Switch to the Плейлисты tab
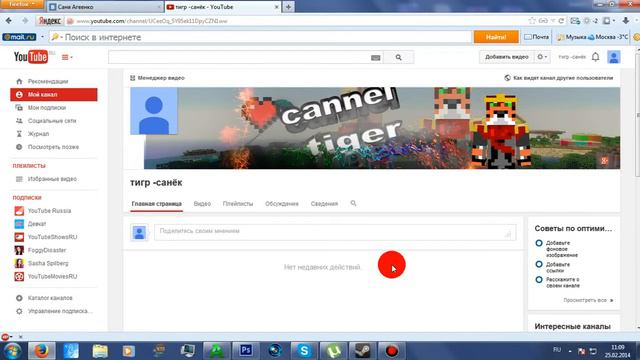This screenshot has width=640, height=360. pos(238,204)
